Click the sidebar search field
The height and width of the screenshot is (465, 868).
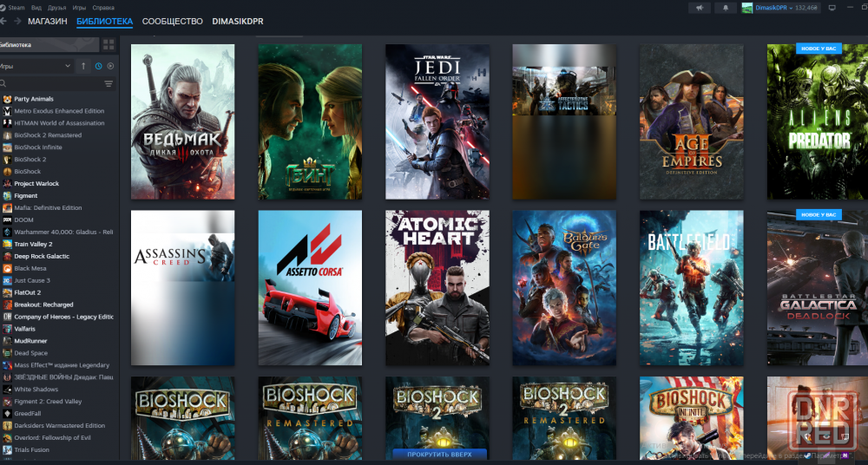click(x=53, y=83)
